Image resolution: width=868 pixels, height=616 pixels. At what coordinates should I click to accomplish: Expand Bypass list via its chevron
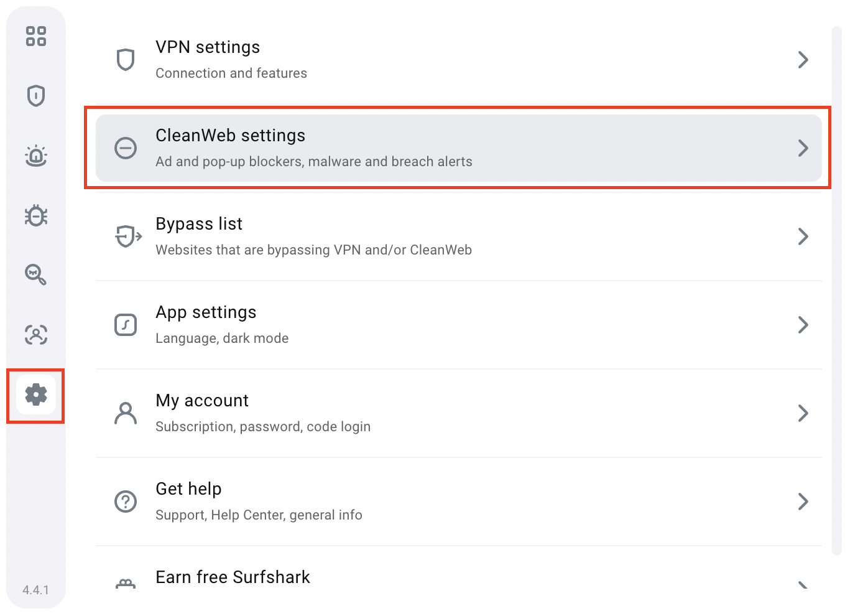click(x=803, y=236)
